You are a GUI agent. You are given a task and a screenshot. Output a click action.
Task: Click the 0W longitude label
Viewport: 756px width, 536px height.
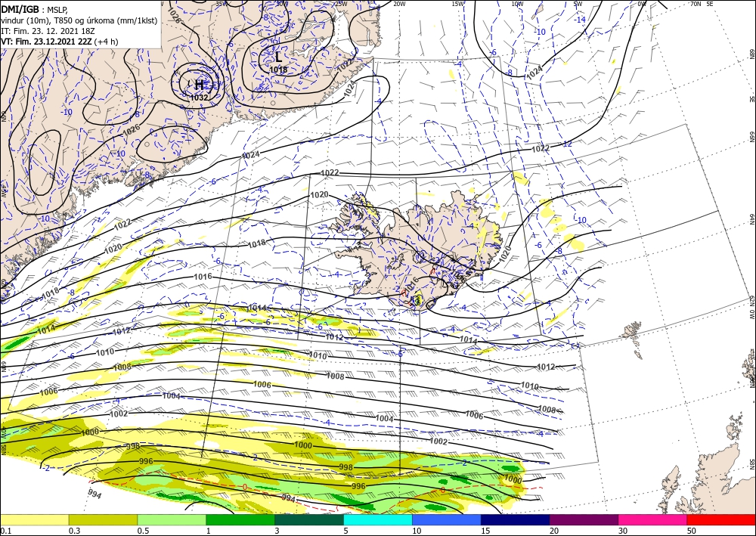(x=642, y=4)
